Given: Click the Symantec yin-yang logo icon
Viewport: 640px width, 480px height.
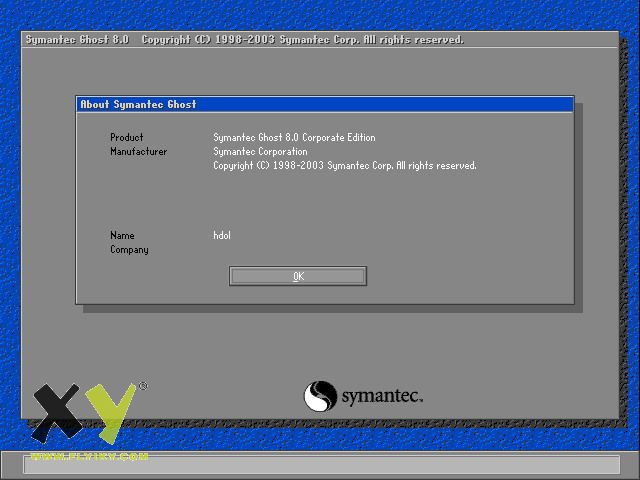Looking at the screenshot, I should click(320, 396).
